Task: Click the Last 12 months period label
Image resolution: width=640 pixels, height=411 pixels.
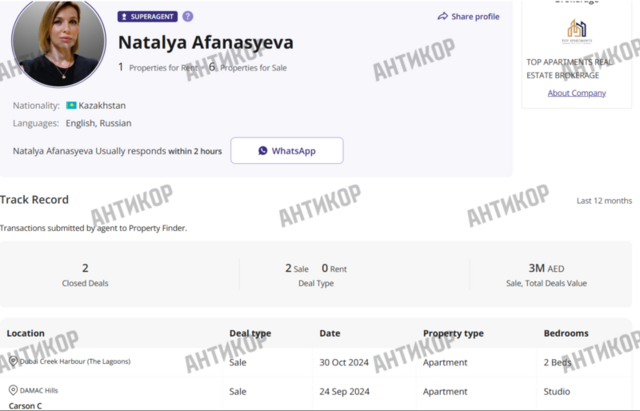Action: click(x=604, y=201)
